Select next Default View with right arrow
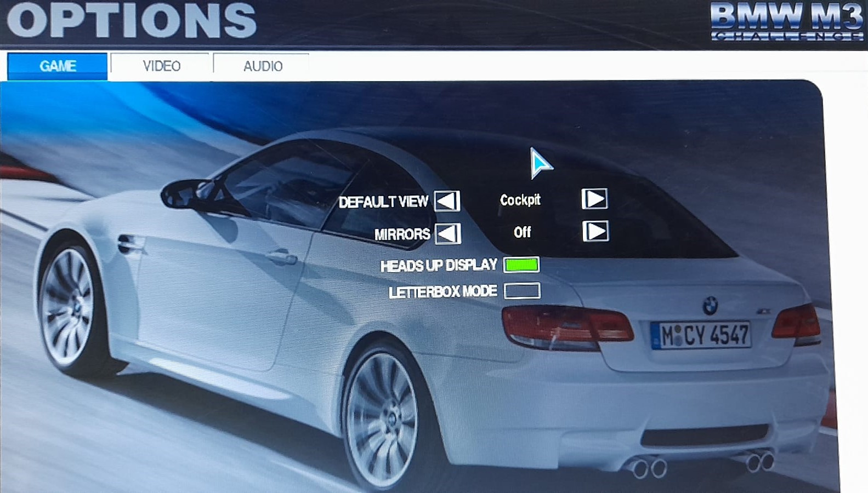The image size is (868, 493). click(594, 198)
